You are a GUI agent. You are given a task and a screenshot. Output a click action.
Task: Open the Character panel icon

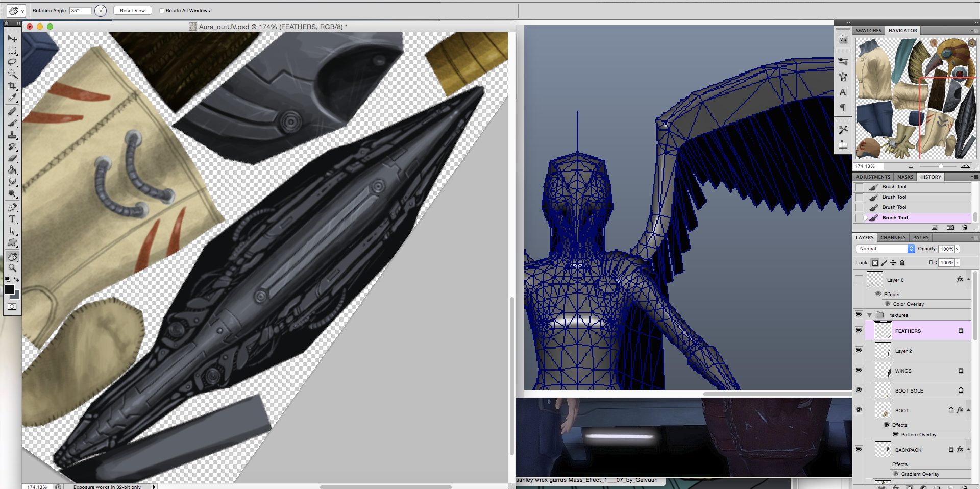(x=843, y=92)
